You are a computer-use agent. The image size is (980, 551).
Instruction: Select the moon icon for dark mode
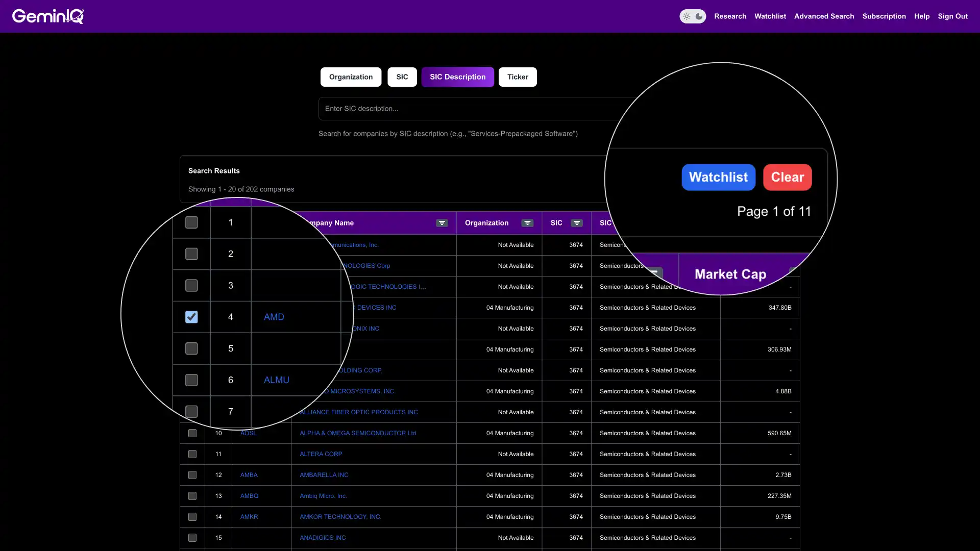pos(699,16)
